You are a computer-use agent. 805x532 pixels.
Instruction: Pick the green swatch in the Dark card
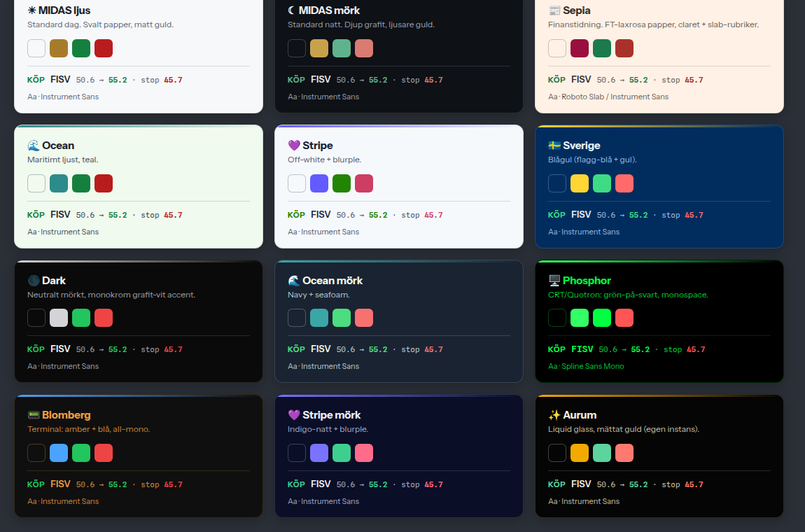click(x=81, y=318)
